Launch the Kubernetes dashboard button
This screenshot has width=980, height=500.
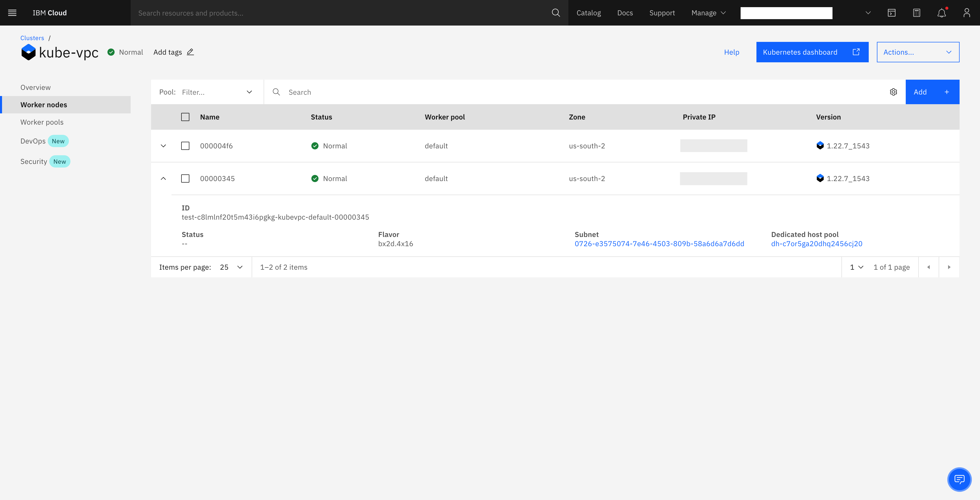tap(812, 52)
